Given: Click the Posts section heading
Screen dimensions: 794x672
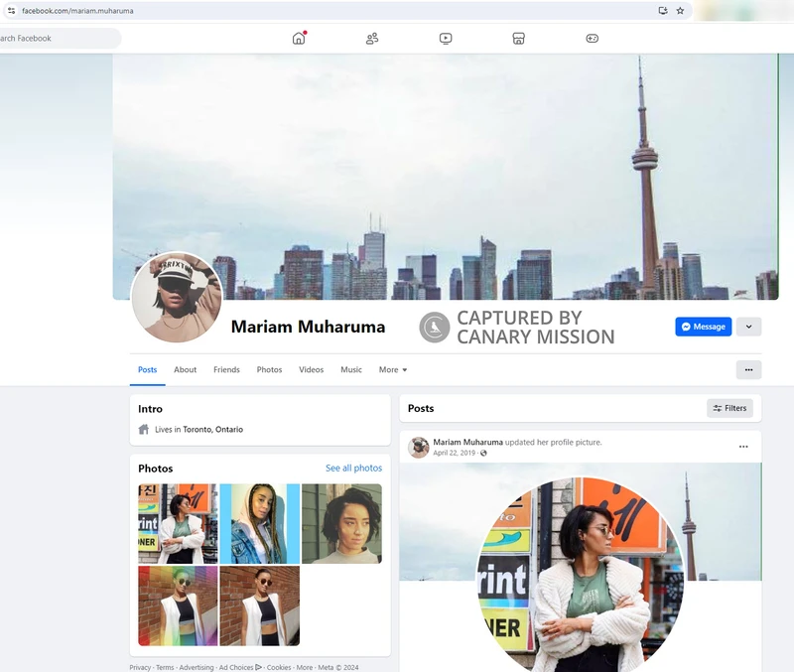Looking at the screenshot, I should (x=421, y=408).
